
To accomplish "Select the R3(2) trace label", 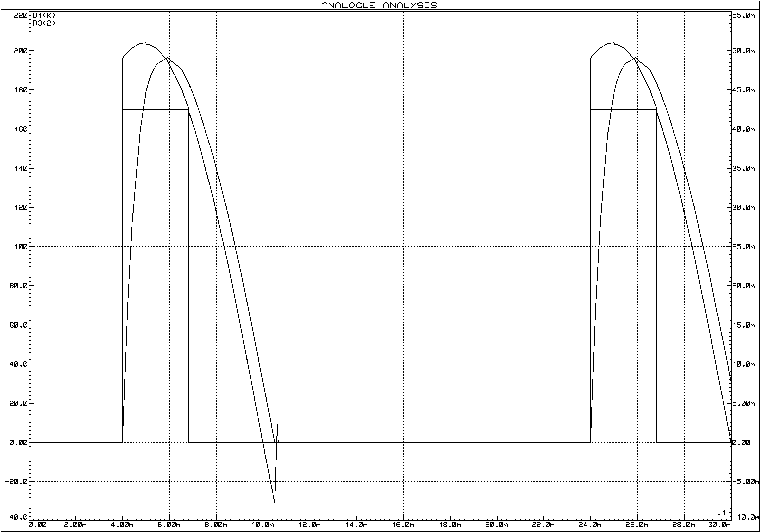I will coord(44,23).
